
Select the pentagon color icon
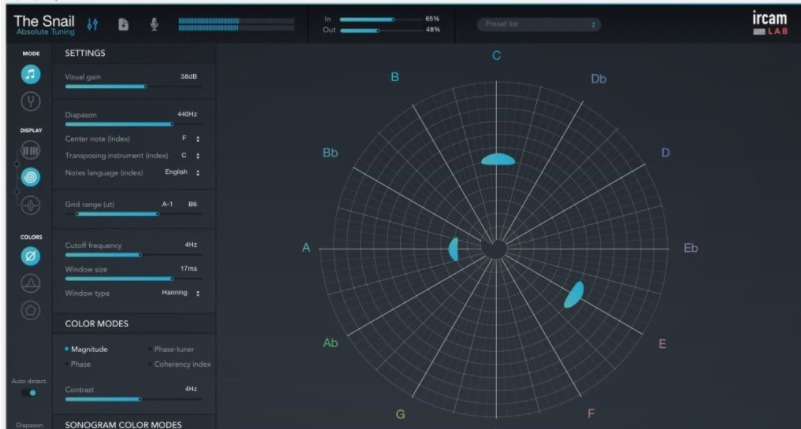31,310
